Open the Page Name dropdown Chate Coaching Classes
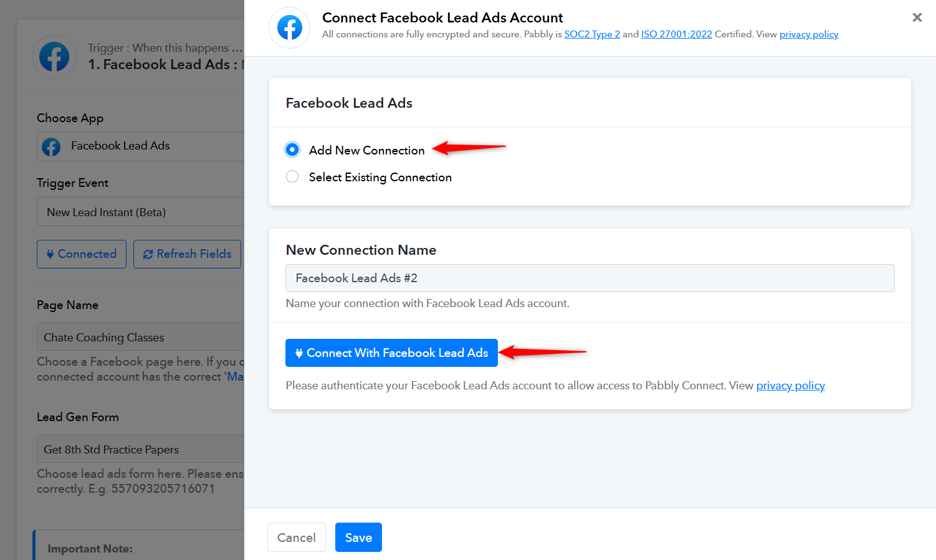Viewport: 936px width, 560px height. [x=141, y=337]
